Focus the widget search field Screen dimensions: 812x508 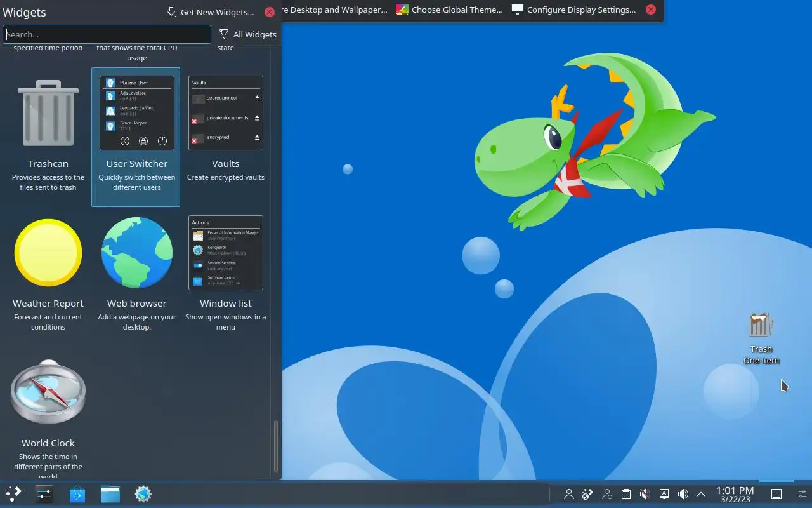[x=107, y=34]
